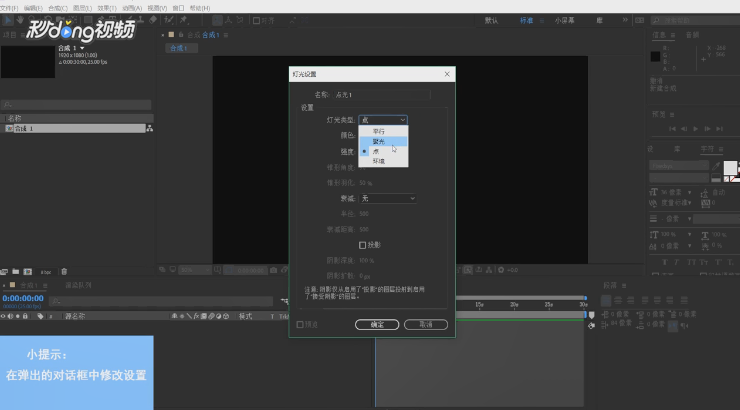Image resolution: width=740 pixels, height=410 pixels.
Task: Open the 文件(F) menu
Action: (9, 8)
